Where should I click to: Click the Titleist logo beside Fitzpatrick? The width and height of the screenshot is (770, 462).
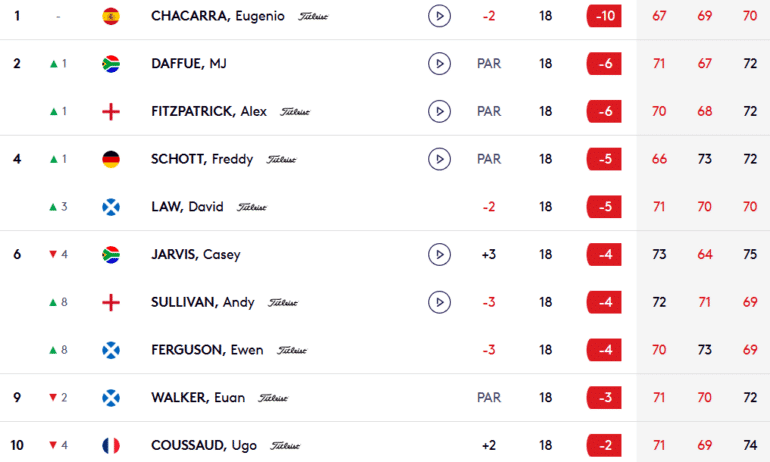click(295, 112)
